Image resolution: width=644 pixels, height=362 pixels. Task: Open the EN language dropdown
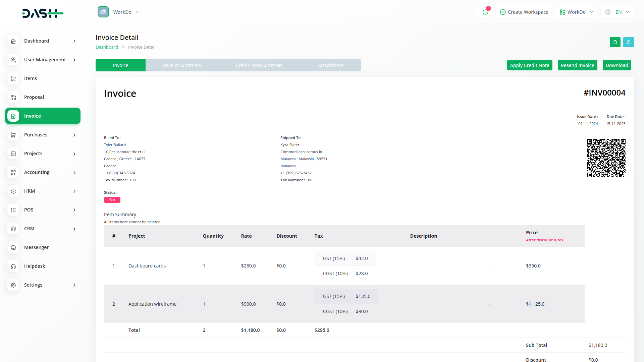(617, 12)
